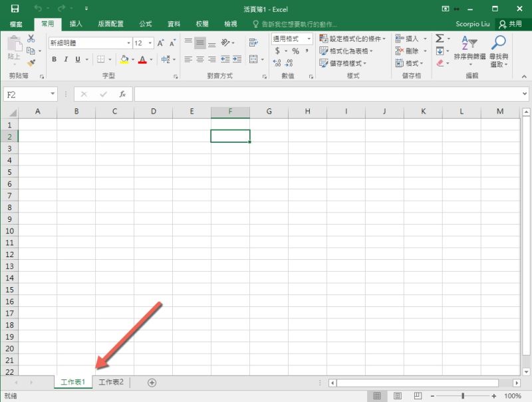
Task: Expand the font name dropdown 新細明體
Action: pos(128,43)
